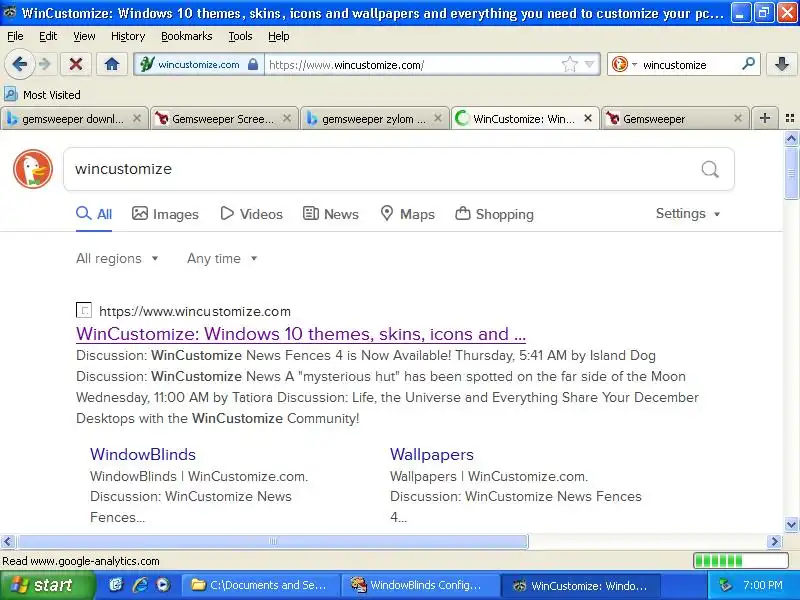
Task: Open the View menu
Action: pos(84,36)
